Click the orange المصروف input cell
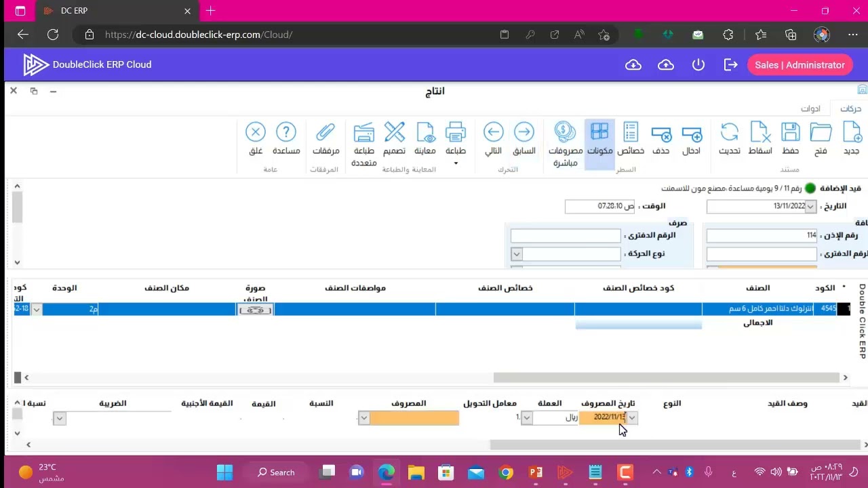The height and width of the screenshot is (488, 868). coord(414,418)
